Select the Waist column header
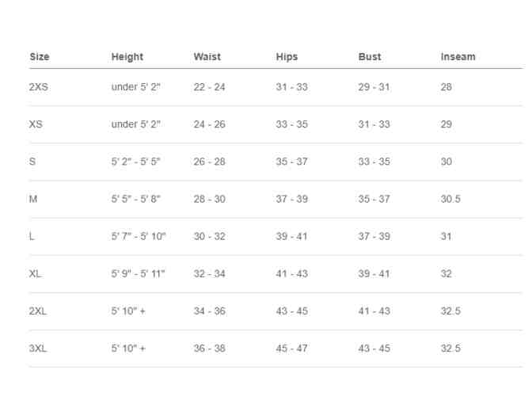This screenshot has height=404, width=532. click(207, 57)
